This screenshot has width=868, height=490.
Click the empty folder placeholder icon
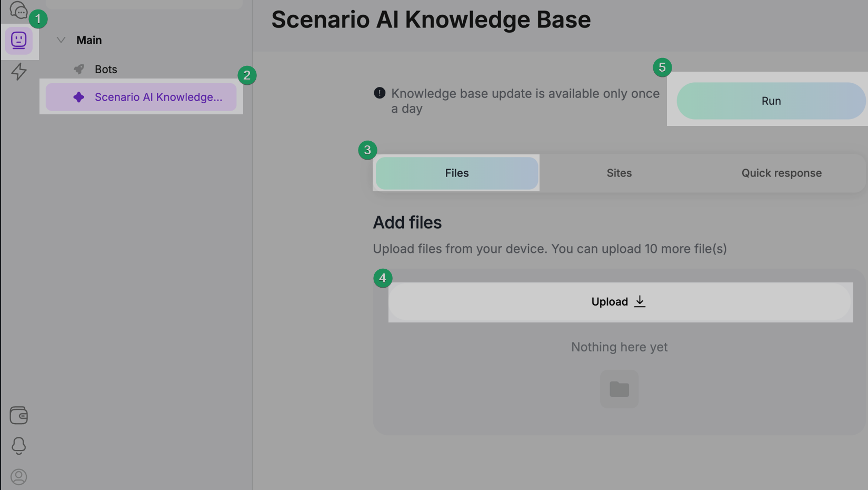[x=619, y=389]
